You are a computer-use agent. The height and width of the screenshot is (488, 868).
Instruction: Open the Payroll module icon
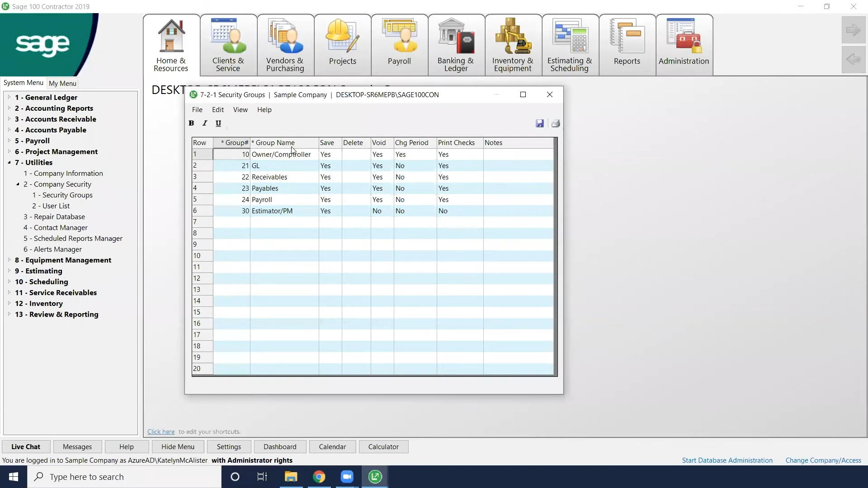(x=399, y=43)
